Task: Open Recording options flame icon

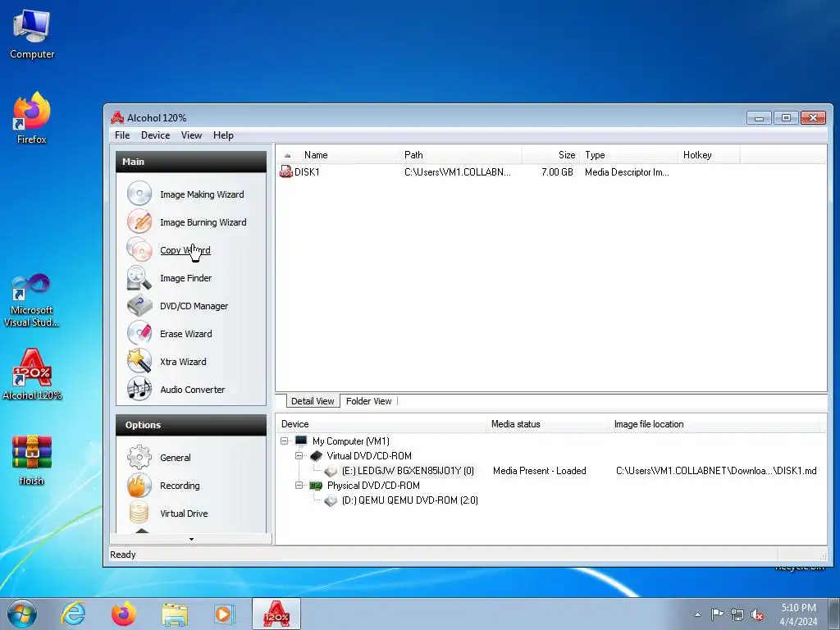Action: pos(139,486)
